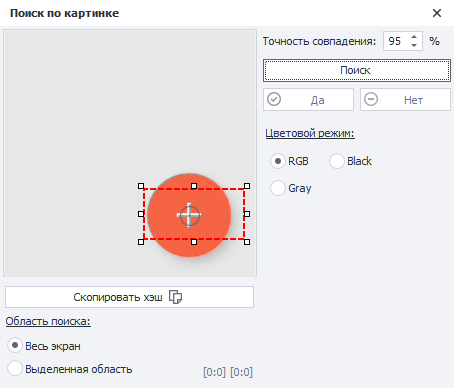Click the top-right selection handle
The width and height of the screenshot is (454, 388).
(x=247, y=186)
